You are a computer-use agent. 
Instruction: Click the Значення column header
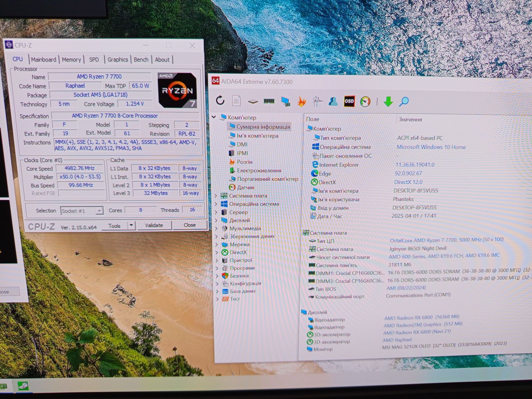(x=410, y=120)
